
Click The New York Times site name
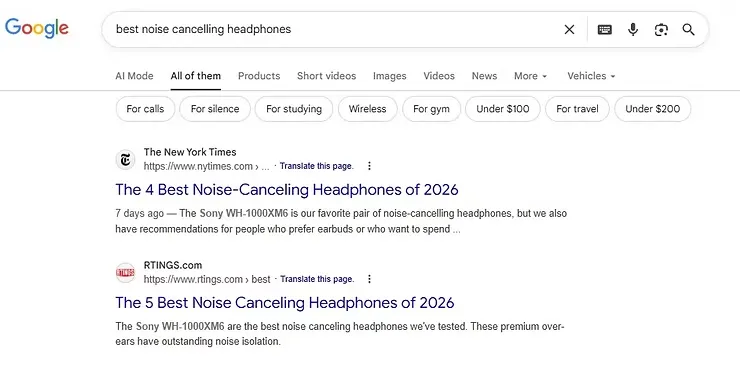[x=190, y=152]
